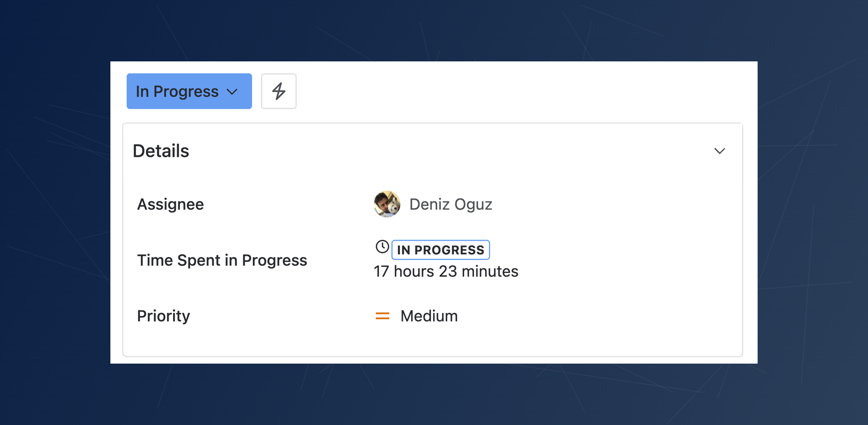The width and height of the screenshot is (868, 425).
Task: Click the Details heading
Action: click(161, 151)
